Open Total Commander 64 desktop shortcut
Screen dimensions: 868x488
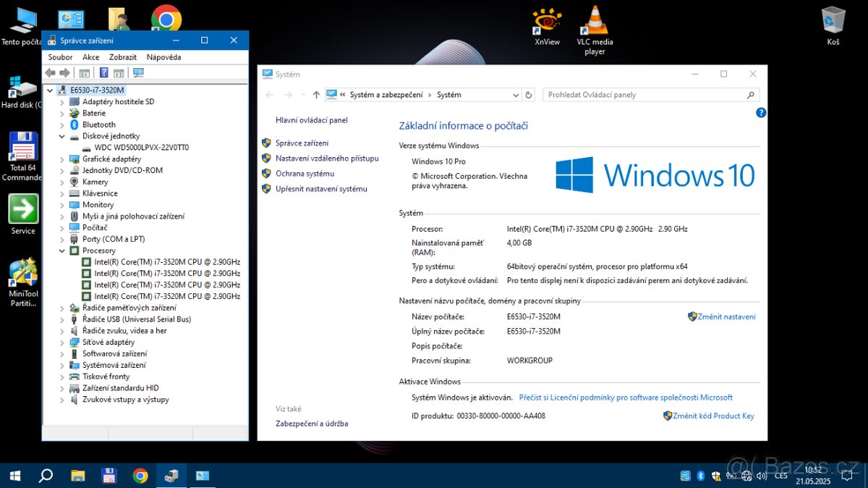tap(22, 156)
